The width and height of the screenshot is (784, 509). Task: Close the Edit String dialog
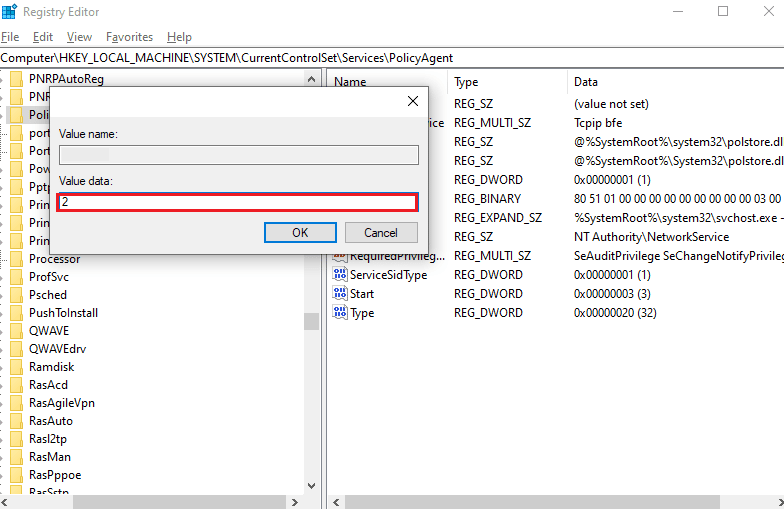(x=413, y=101)
